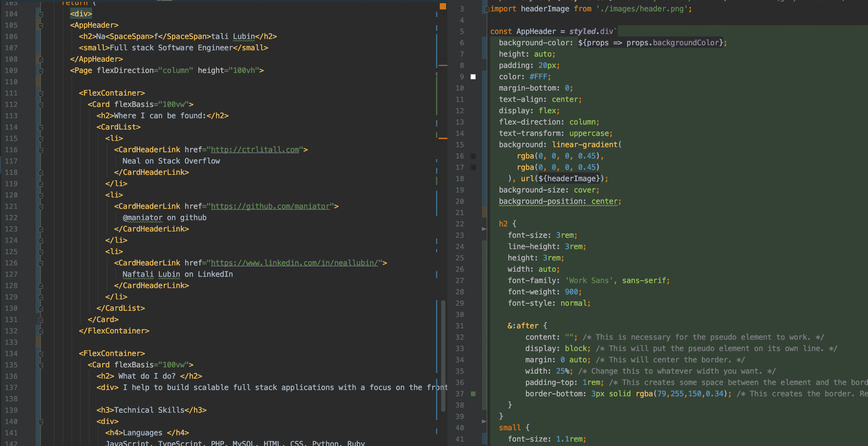Image resolution: width=868 pixels, height=446 pixels.
Task: Open the white #FFF color preview icon
Action: click(473, 77)
